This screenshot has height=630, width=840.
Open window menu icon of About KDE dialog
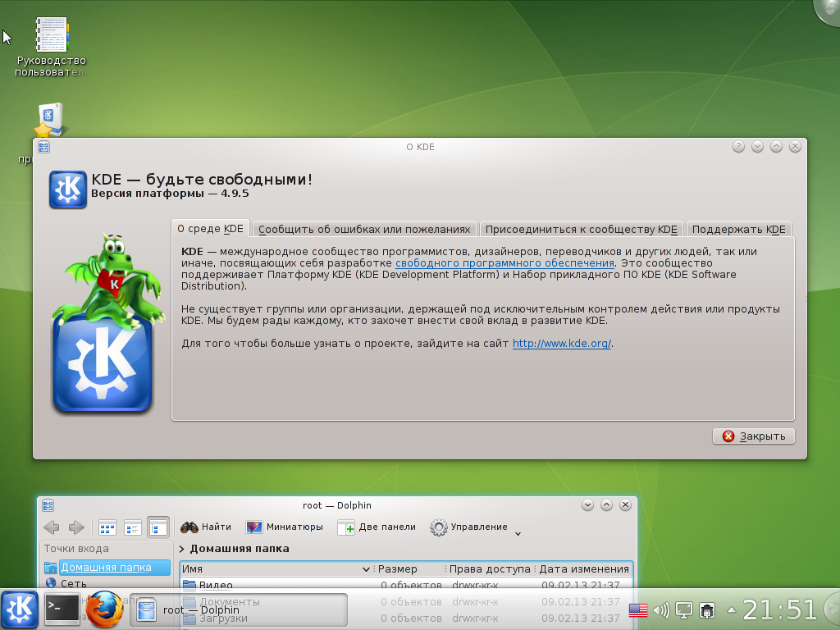[x=44, y=147]
